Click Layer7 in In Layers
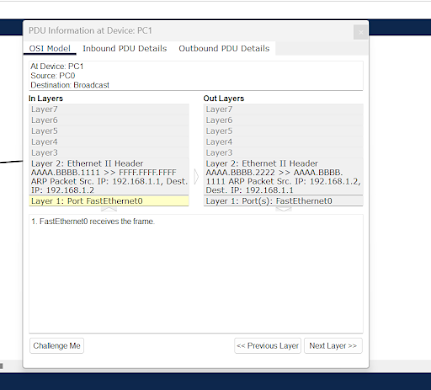Screen dimensions: 431x390 pyautogui.click(x=109, y=109)
